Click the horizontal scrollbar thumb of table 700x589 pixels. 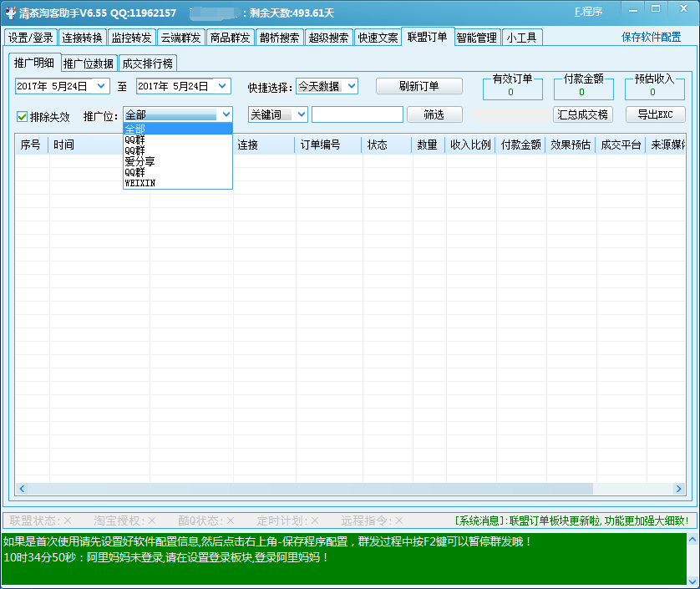click(x=310, y=489)
